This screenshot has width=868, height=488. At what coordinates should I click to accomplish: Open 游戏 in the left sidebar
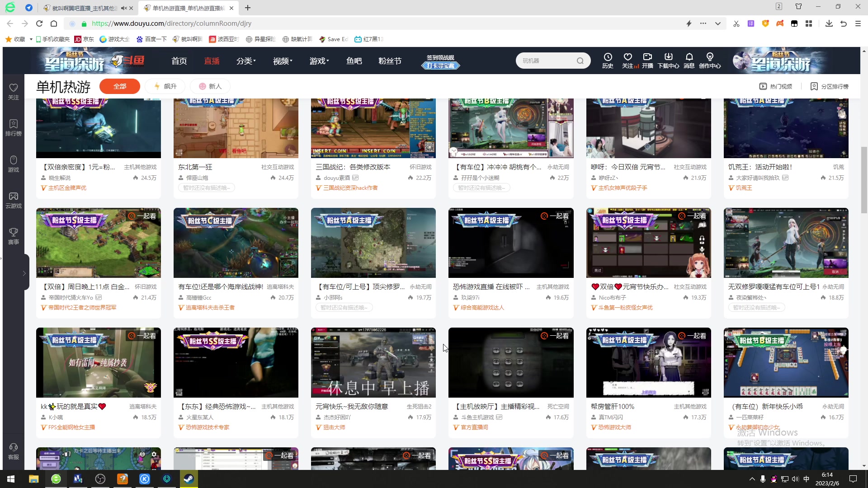[14, 164]
